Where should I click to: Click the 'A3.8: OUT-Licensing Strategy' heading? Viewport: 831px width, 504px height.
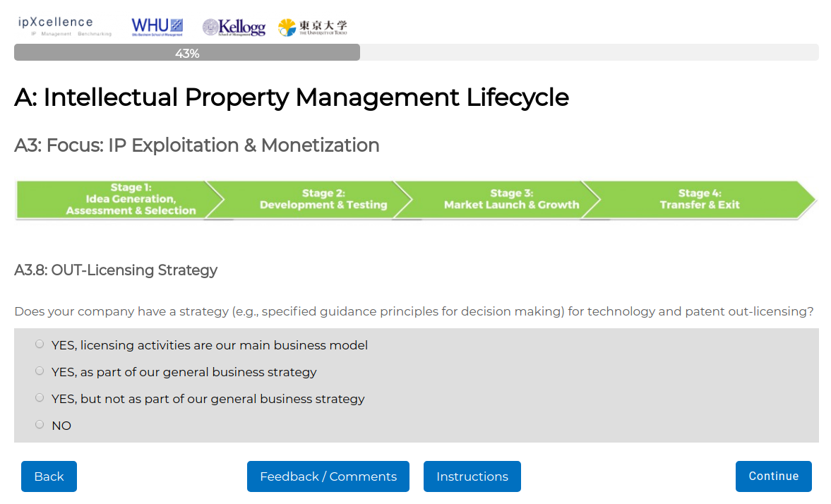(x=116, y=270)
